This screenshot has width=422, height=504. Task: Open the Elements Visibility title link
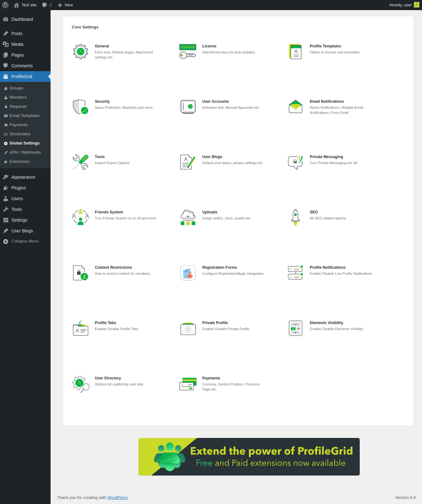[327, 323]
